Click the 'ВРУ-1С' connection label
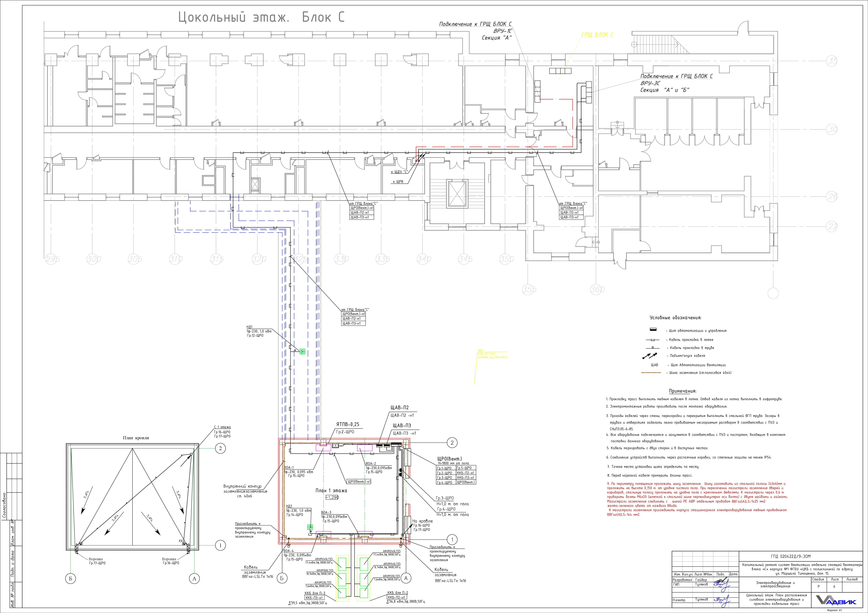The height and width of the screenshot is (613, 868). (x=503, y=31)
